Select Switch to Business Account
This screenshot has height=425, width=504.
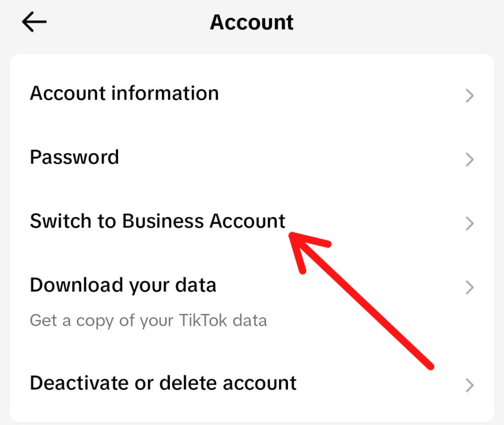252,221
